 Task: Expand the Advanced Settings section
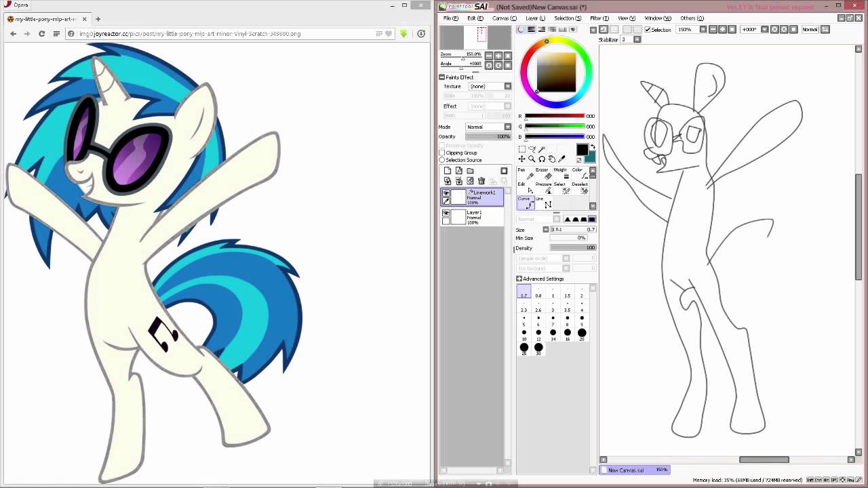tap(519, 279)
